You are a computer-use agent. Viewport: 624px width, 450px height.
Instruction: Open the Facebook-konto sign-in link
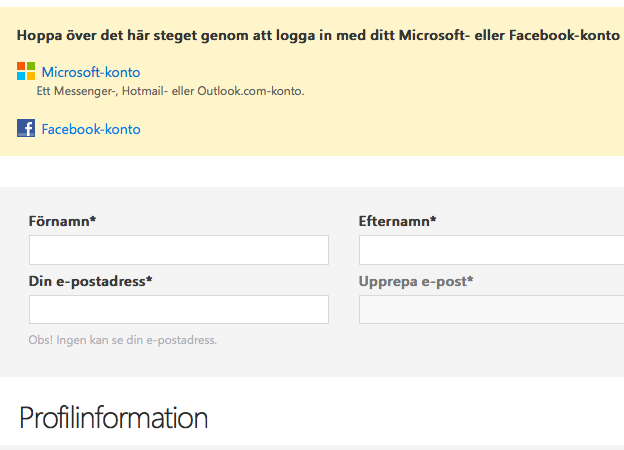91,129
